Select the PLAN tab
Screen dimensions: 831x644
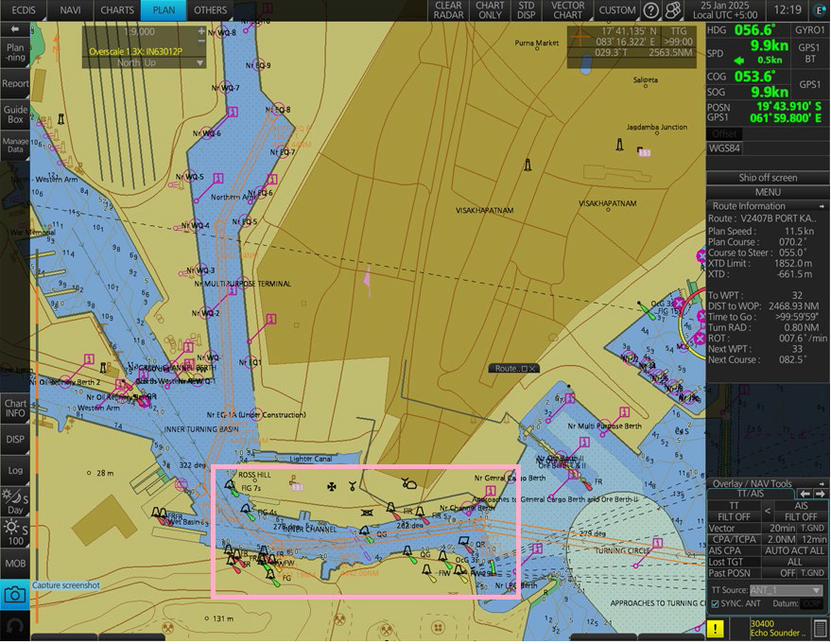[164, 10]
